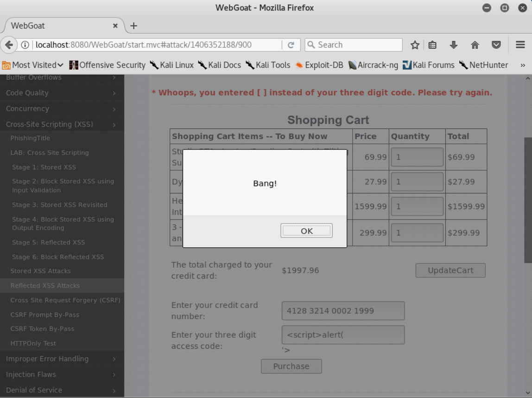The image size is (532, 398).
Task: Open Offensive Security bookmark
Action: pyautogui.click(x=107, y=65)
